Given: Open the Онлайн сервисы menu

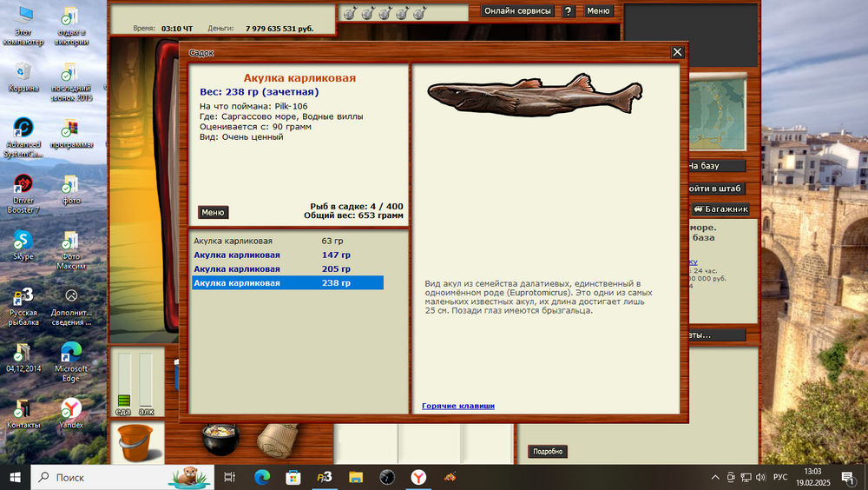Looking at the screenshot, I should [517, 11].
